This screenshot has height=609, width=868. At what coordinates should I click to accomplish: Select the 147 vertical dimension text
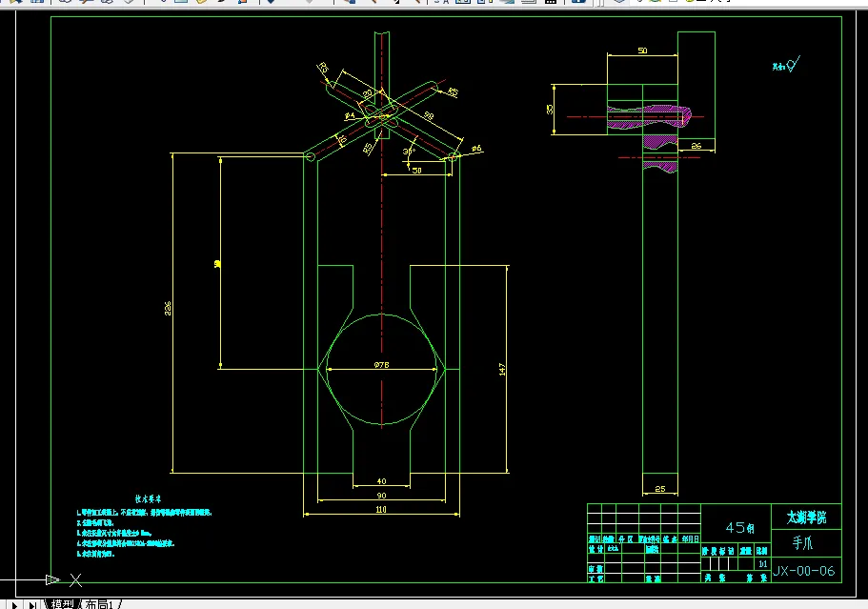[x=502, y=369]
